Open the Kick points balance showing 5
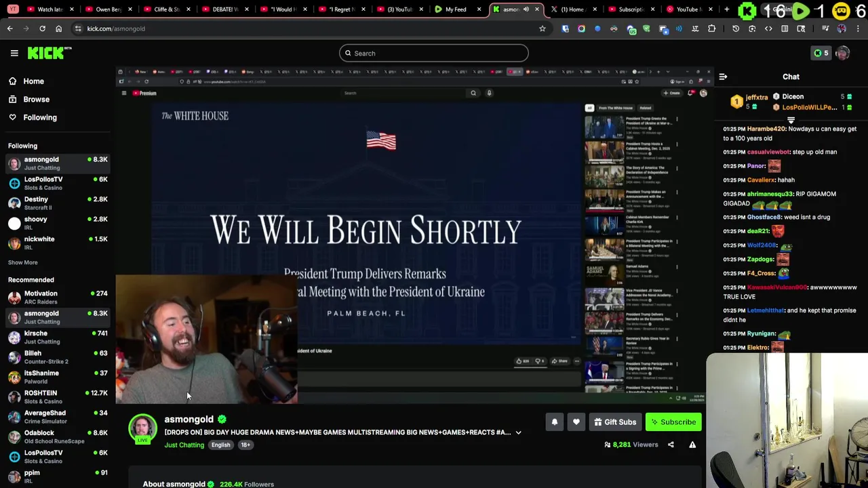The width and height of the screenshot is (868, 488). (x=821, y=53)
